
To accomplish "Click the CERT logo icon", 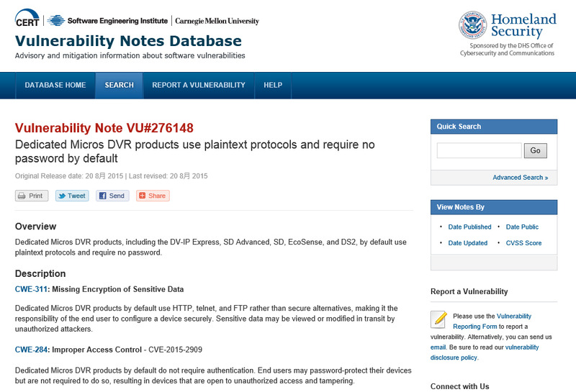I will point(27,20).
